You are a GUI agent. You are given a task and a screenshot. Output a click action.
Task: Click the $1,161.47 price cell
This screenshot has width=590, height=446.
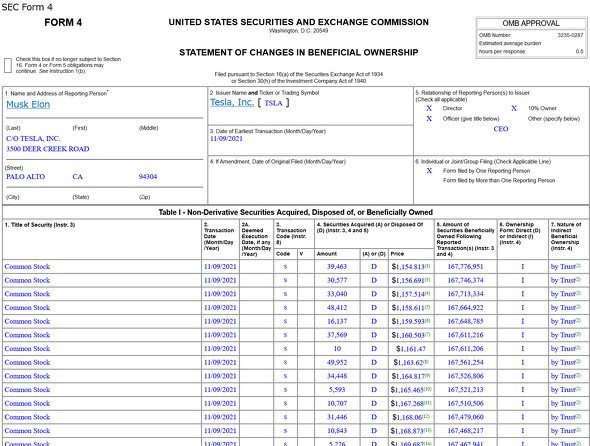(411, 349)
